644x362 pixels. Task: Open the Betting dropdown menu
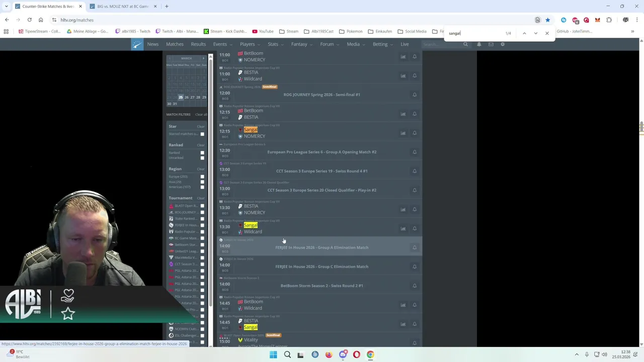[x=382, y=44]
